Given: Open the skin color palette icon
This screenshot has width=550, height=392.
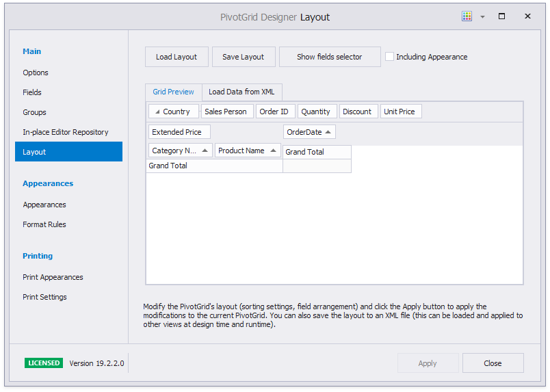Looking at the screenshot, I should (467, 16).
